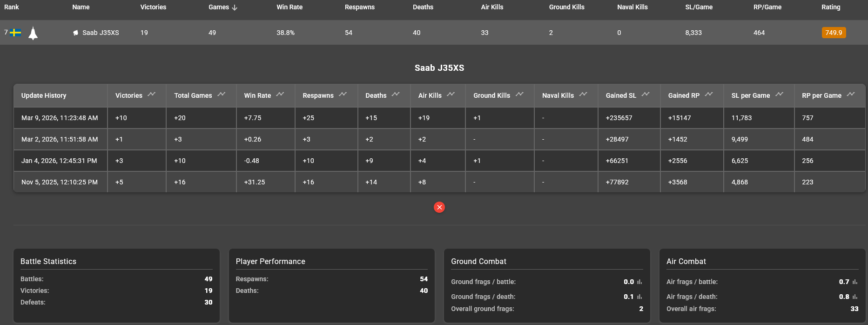Sort by the Rating column header
868x325 pixels.
click(x=830, y=7)
